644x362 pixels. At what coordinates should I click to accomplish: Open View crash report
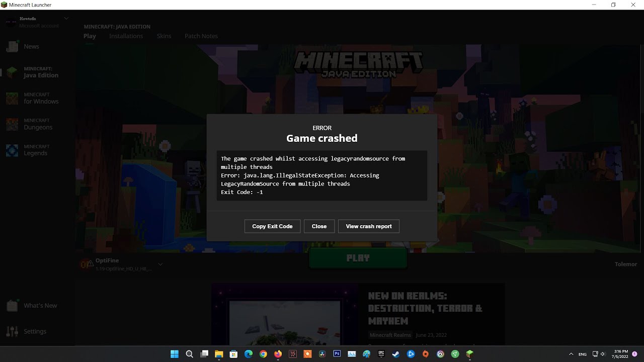click(x=369, y=226)
